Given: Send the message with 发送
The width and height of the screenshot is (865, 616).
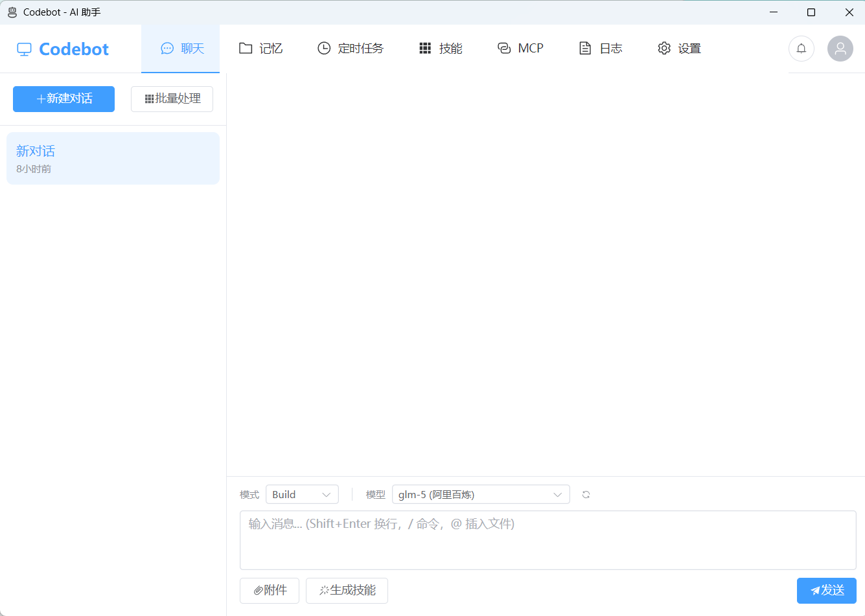Looking at the screenshot, I should pos(827,590).
